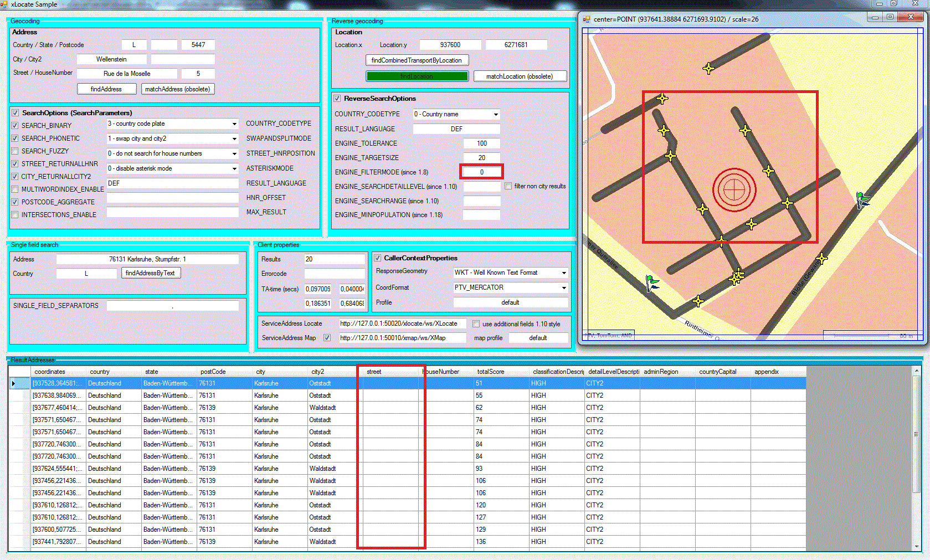
Task: Toggle 'use additional fields 1.10 style'
Action: [x=476, y=324]
